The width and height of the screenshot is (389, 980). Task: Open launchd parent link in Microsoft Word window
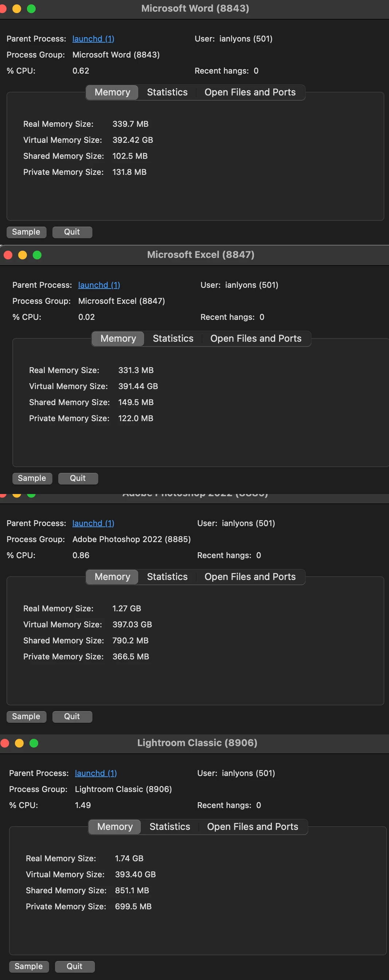pyautogui.click(x=93, y=39)
